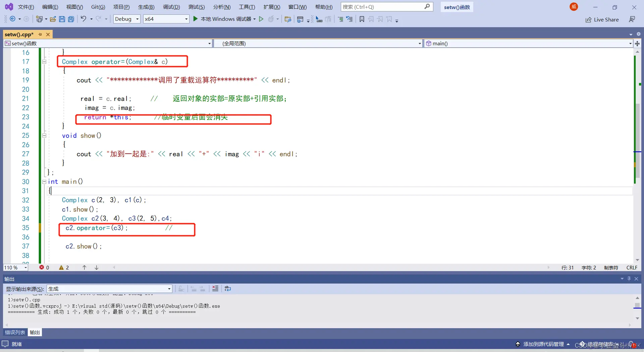Go to next issue with down arrow
Viewport: 644px width, 352px height.
pos(97,267)
